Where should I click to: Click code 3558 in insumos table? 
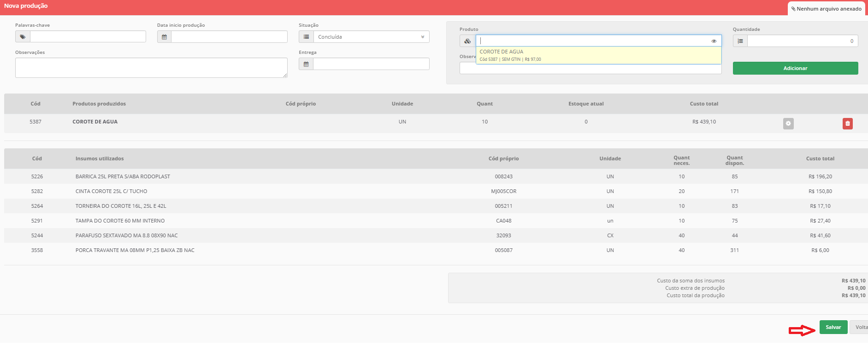[37, 250]
